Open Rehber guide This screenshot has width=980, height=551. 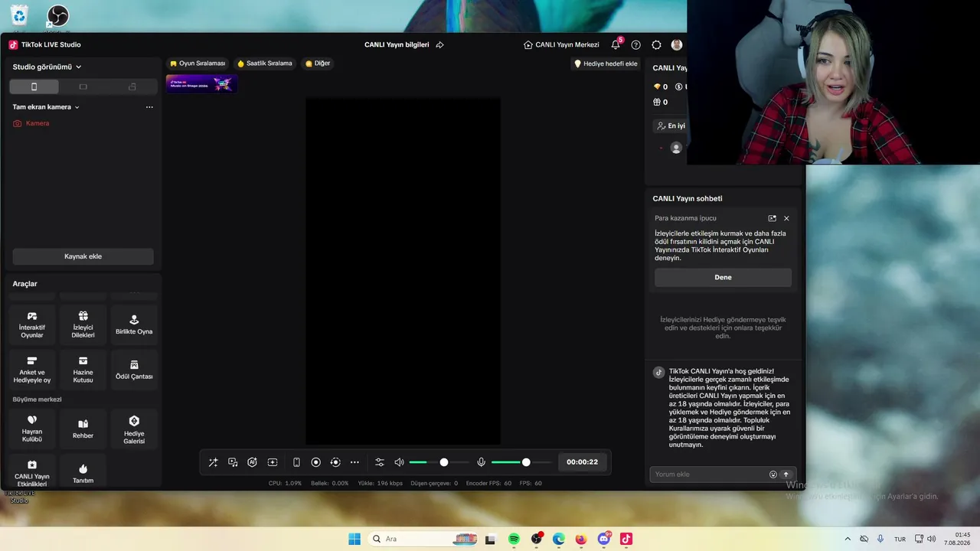(x=83, y=429)
